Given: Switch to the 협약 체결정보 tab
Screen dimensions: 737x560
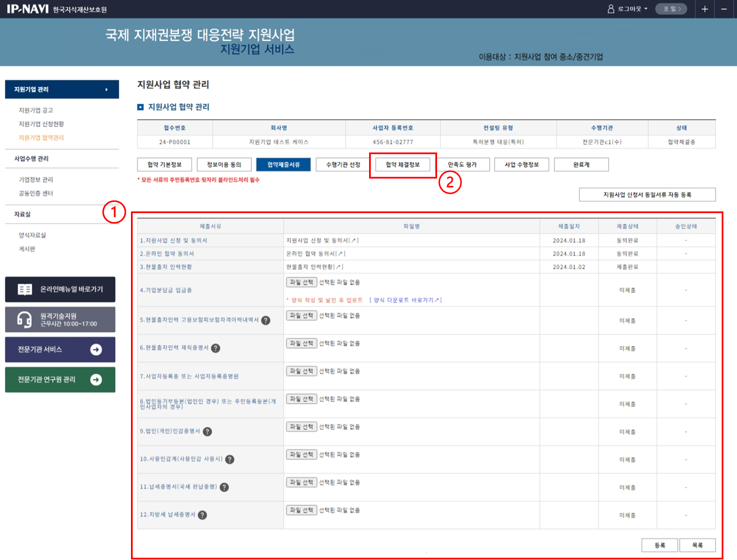Looking at the screenshot, I should tap(403, 165).
